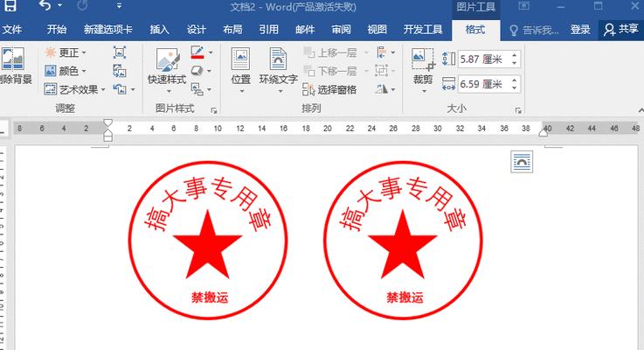Switch to the 视图 tab

pos(377,30)
